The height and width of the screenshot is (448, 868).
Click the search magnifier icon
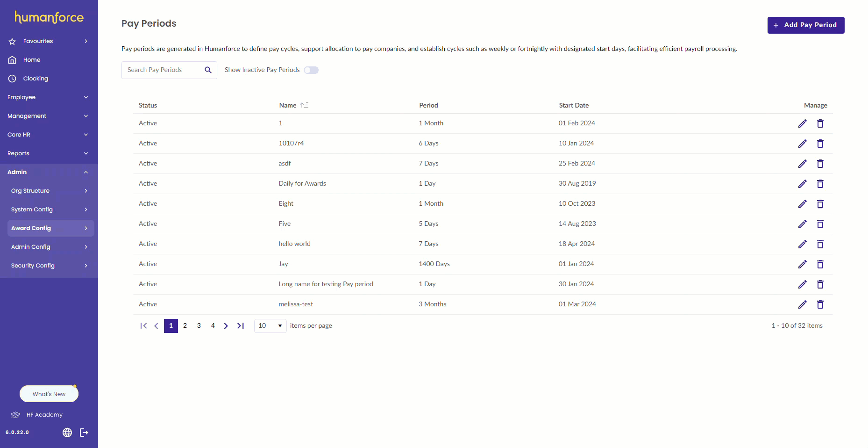tap(208, 70)
